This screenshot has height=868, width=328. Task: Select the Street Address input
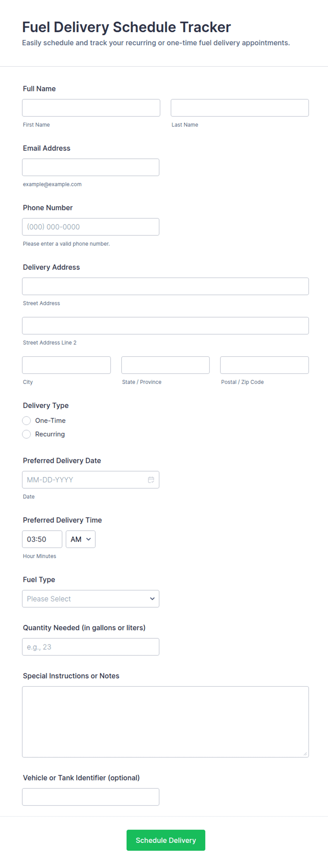click(165, 286)
